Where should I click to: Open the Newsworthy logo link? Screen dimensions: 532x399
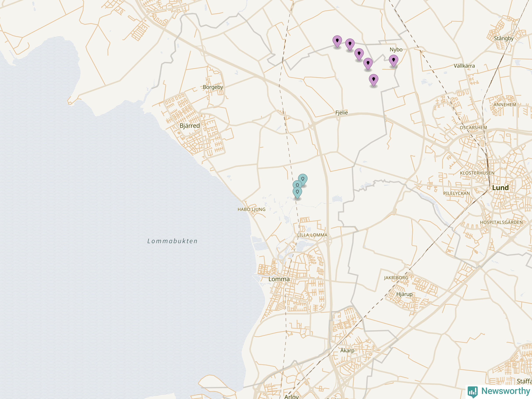(499, 392)
